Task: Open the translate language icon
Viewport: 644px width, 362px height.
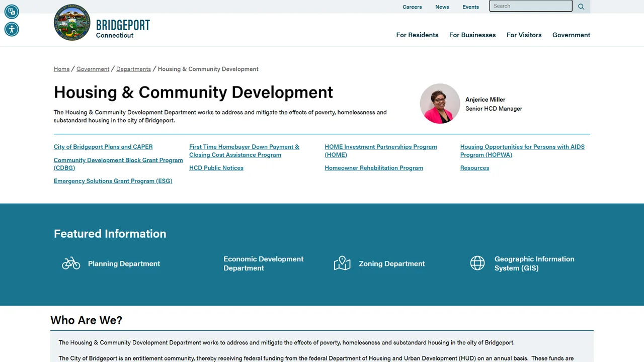Action: pos(12,12)
